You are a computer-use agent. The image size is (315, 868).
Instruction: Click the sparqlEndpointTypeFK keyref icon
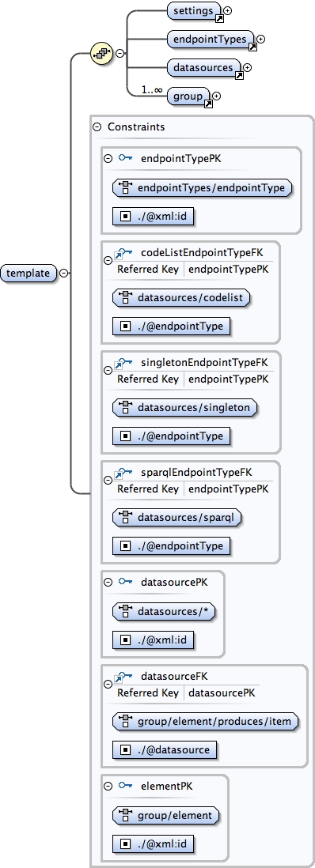124,474
